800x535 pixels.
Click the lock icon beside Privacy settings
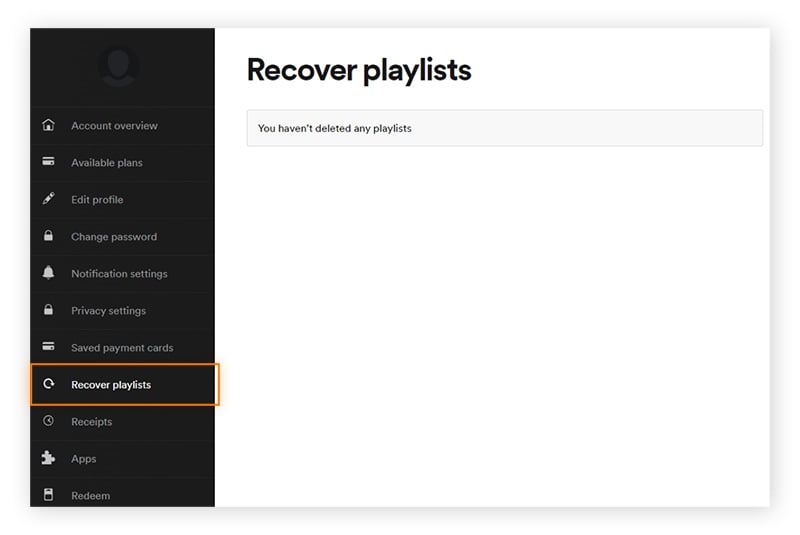(48, 310)
